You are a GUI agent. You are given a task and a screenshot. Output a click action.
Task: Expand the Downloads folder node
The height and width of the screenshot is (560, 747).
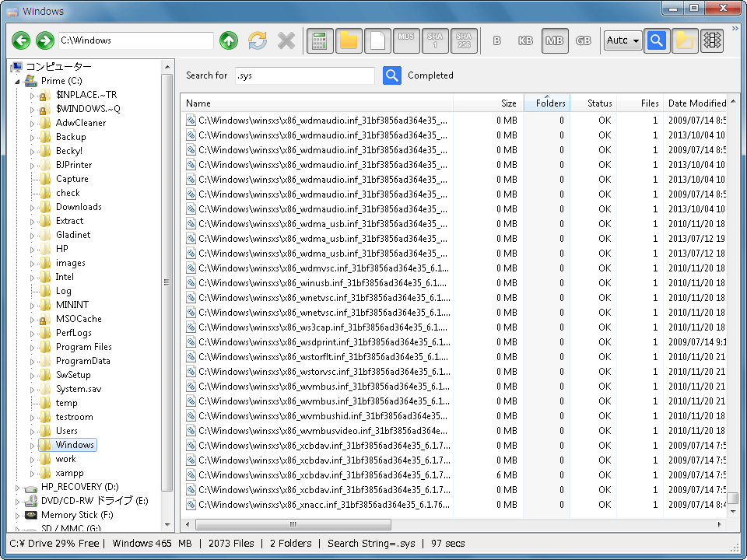pos(33,208)
